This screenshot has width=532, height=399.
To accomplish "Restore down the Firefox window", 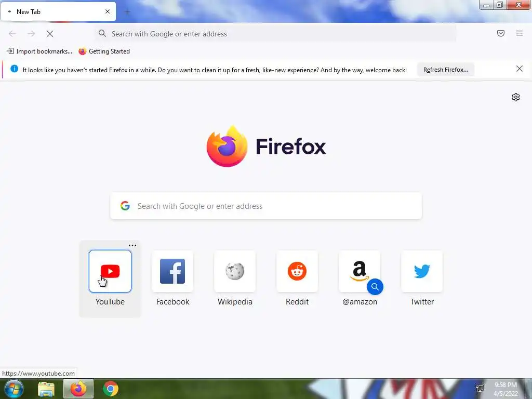I will click(500, 5).
